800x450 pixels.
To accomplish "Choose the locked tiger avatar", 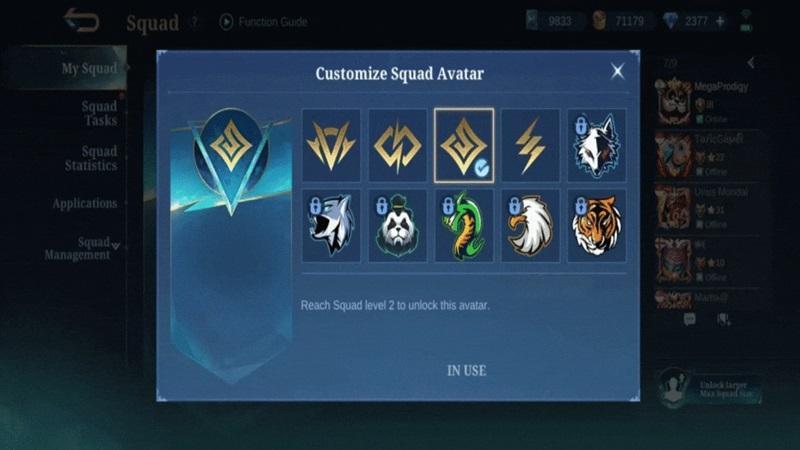I will click(x=596, y=226).
